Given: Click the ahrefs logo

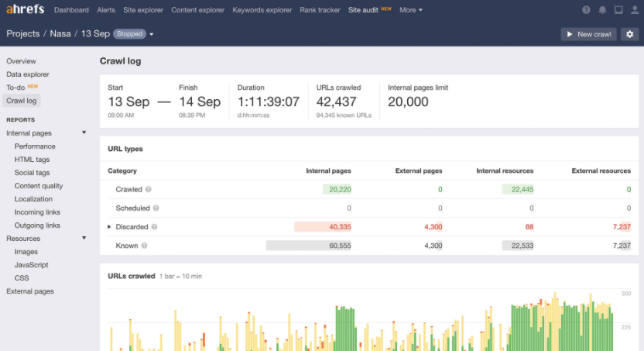Looking at the screenshot, I should pyautogui.click(x=25, y=9).
